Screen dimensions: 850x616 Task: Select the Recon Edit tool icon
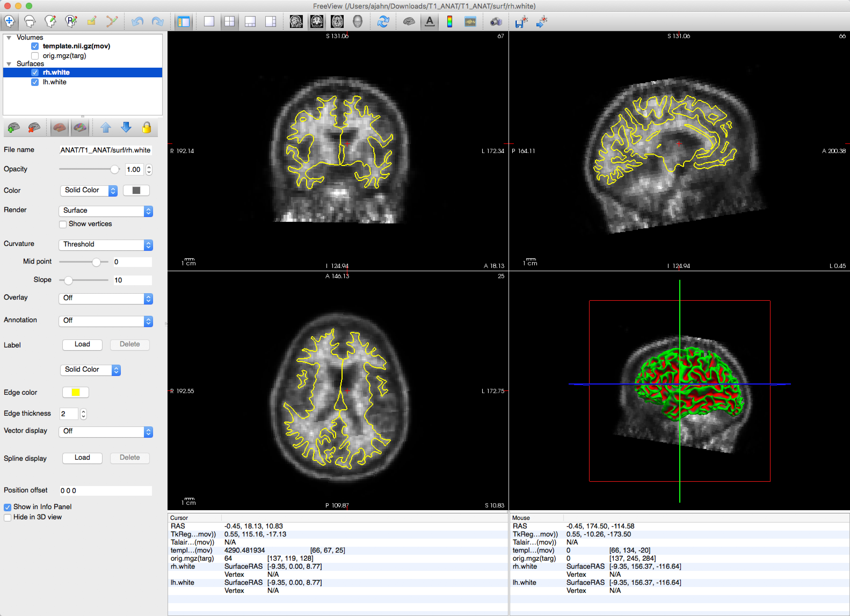[71, 21]
